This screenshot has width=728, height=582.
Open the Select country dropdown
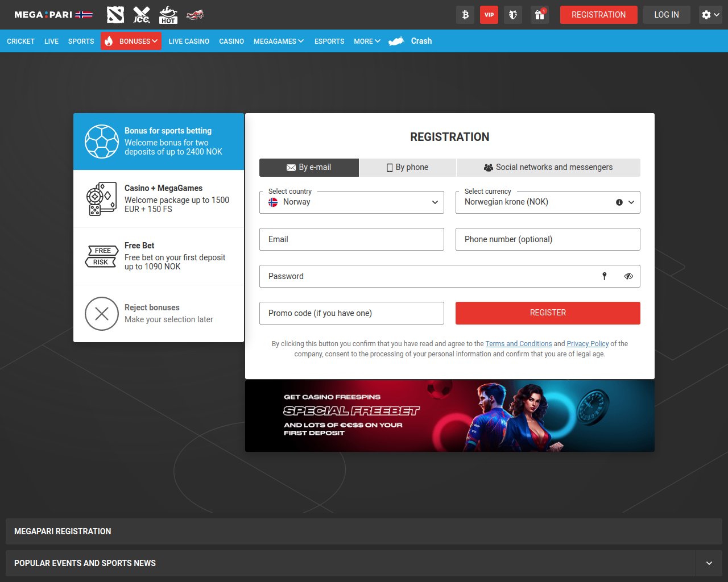click(351, 202)
